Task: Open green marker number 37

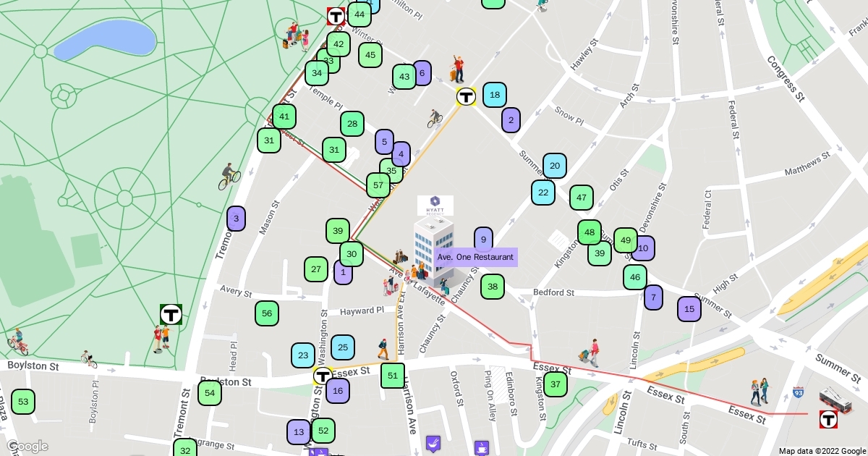Action: pos(555,384)
